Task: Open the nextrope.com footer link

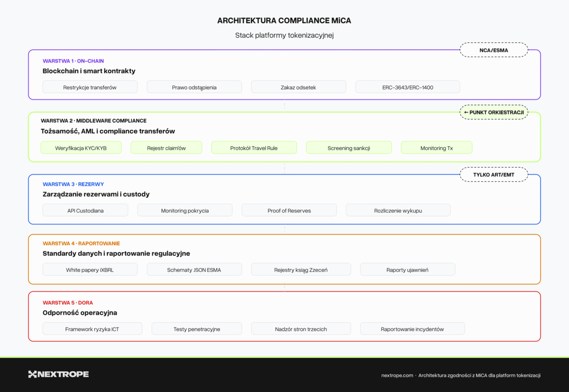Action: (397, 376)
